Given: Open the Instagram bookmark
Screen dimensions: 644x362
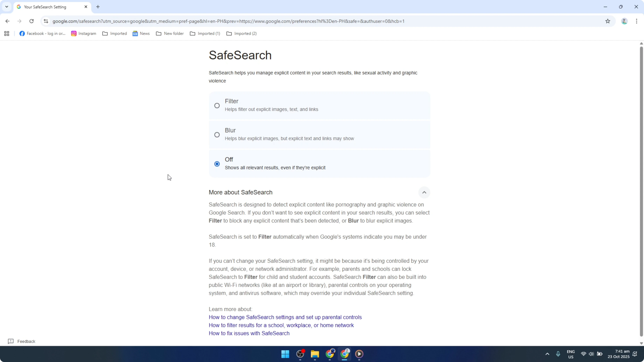Looking at the screenshot, I should point(83,33).
